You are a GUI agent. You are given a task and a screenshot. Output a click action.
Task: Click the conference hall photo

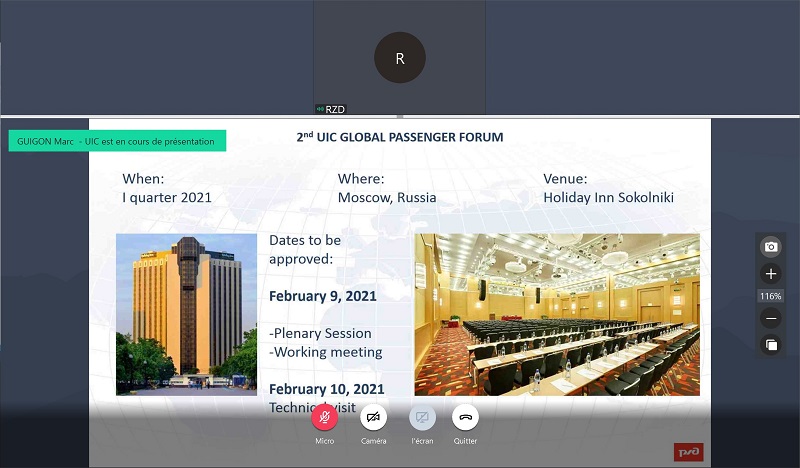pyautogui.click(x=557, y=314)
